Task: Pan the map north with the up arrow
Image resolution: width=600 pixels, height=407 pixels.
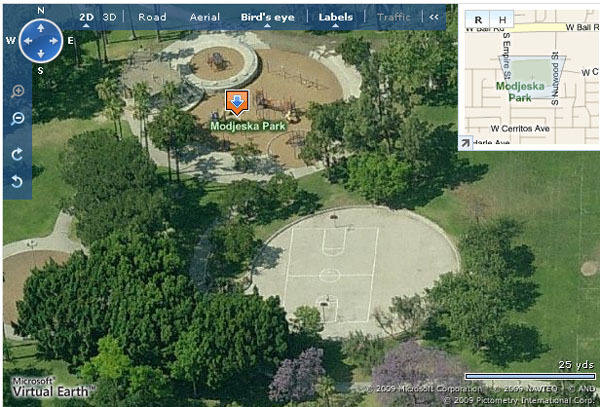Action: [41, 28]
